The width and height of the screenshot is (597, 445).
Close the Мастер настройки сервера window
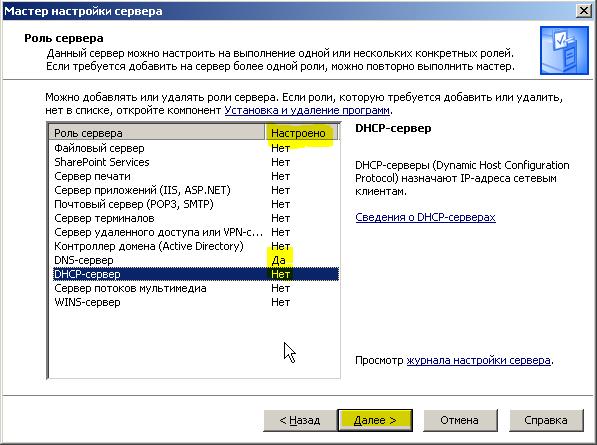click(584, 11)
